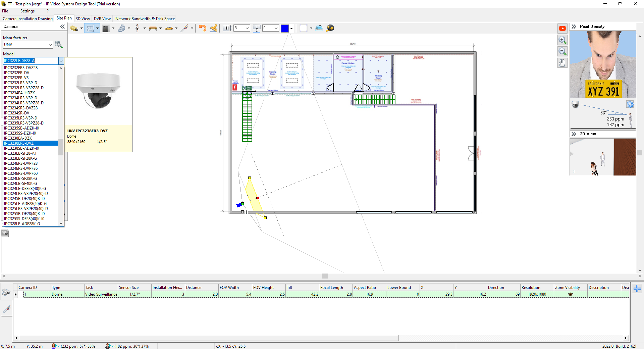Viewport: 644px width, 349px height.
Task: Click the car object tool
Action: coord(169,29)
